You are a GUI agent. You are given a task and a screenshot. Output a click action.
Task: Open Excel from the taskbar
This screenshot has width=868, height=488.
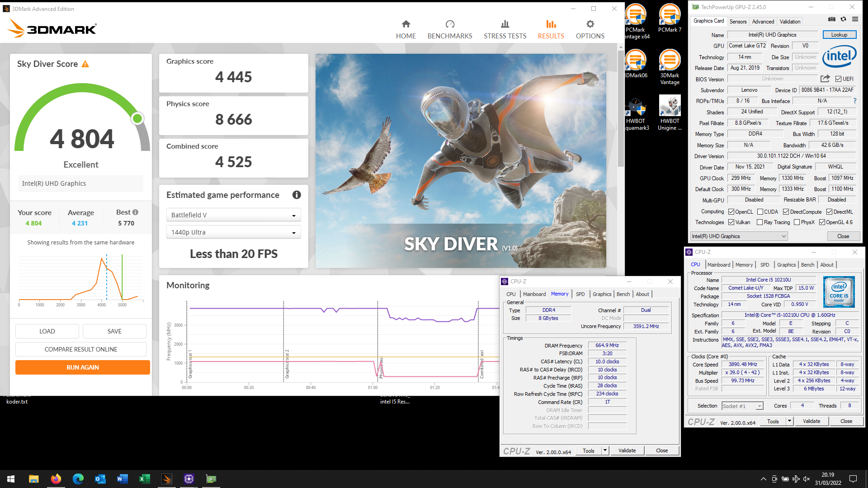tap(144, 479)
